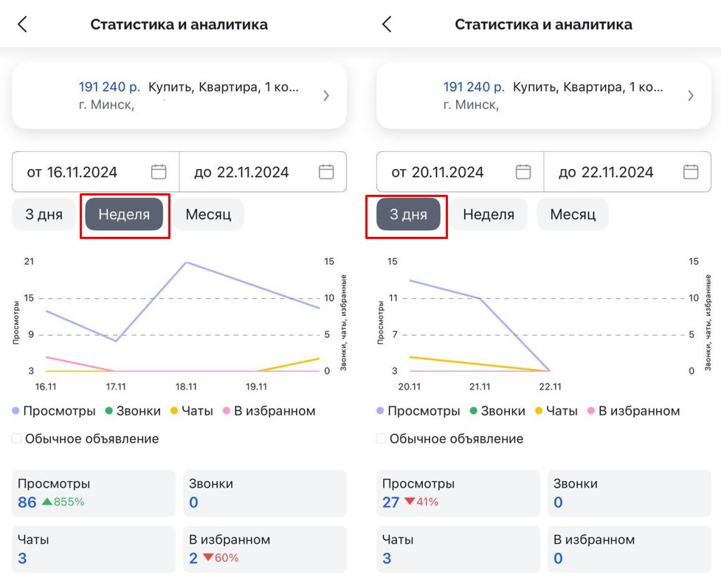Open calendar icon for start date 16.11.2024
Screen dimensions: 721x588
click(159, 172)
